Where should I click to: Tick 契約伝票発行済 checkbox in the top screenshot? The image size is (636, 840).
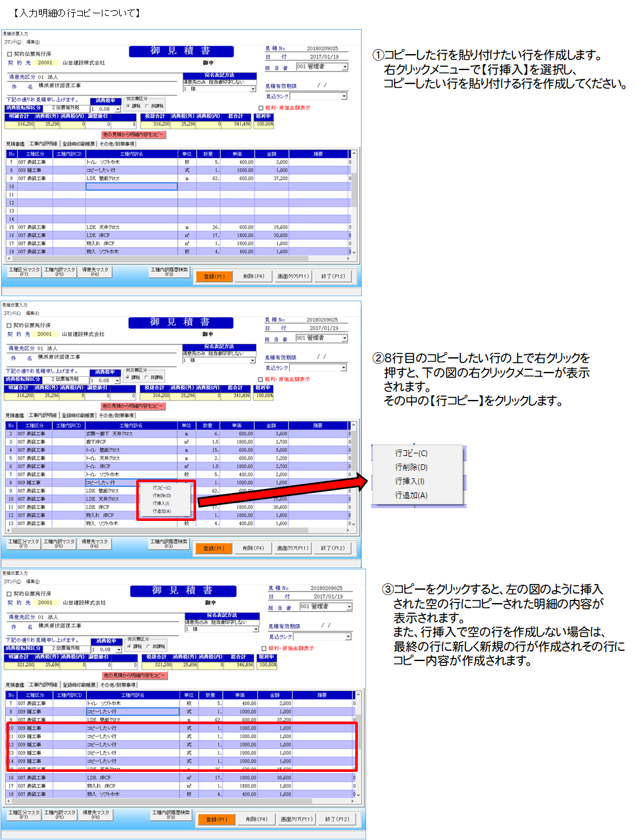click(10, 54)
